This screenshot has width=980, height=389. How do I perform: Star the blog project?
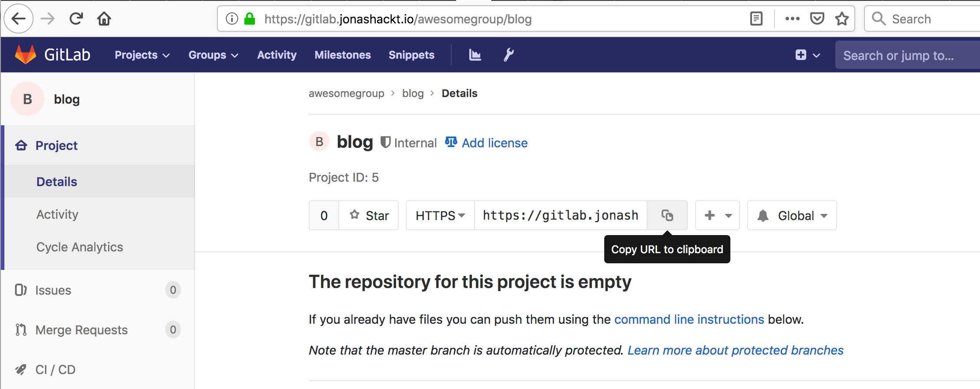tap(369, 215)
